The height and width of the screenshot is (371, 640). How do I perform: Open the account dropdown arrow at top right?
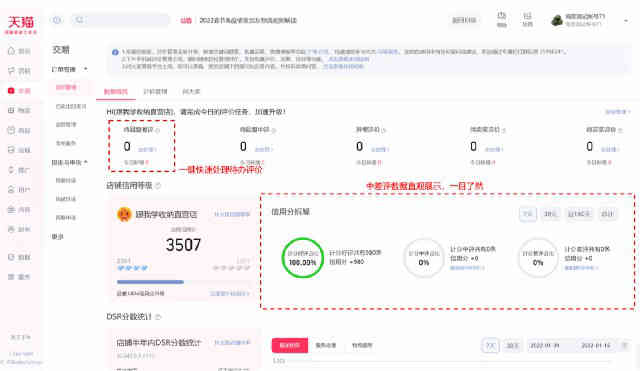point(626,20)
